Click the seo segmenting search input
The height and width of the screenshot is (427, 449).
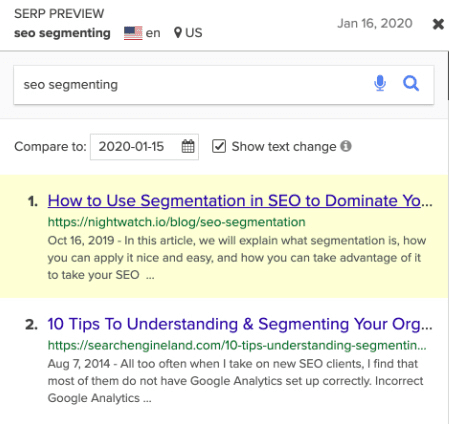[x=193, y=85]
